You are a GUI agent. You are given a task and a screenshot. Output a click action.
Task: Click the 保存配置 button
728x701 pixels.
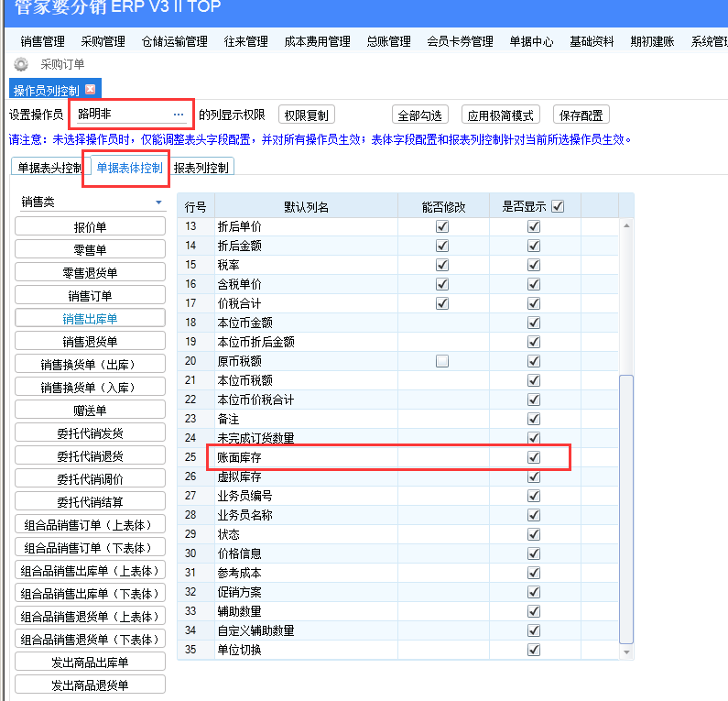click(x=581, y=115)
